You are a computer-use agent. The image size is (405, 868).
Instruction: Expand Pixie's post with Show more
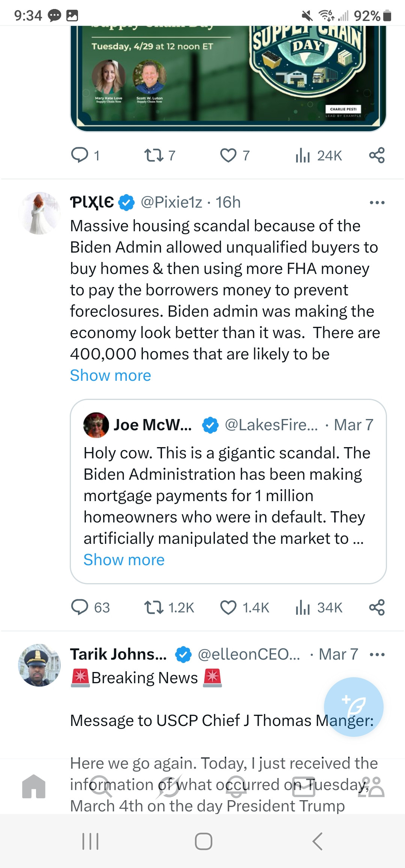(x=111, y=375)
